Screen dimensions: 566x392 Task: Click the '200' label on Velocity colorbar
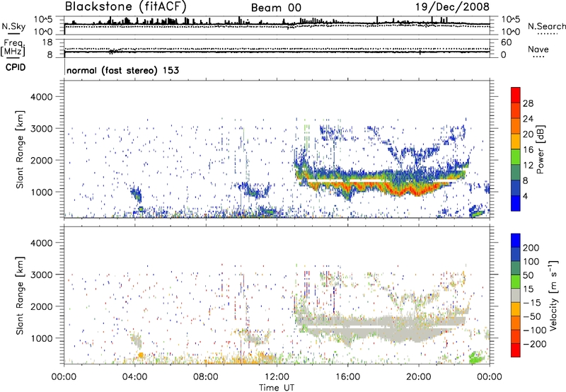coord(531,248)
